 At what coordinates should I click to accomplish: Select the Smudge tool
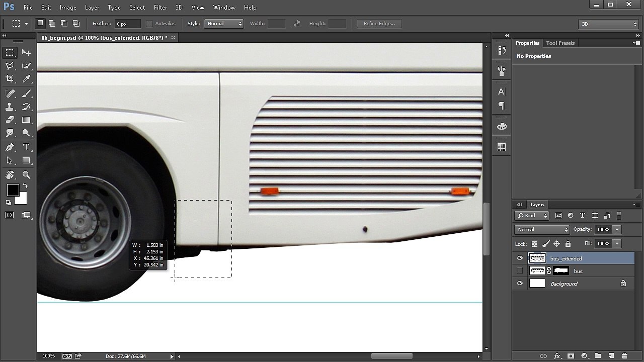10,133
